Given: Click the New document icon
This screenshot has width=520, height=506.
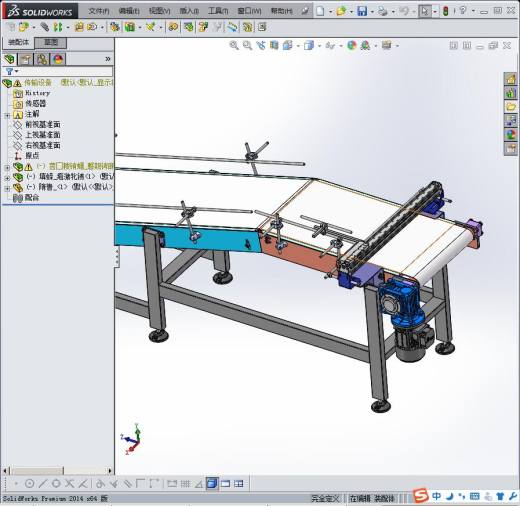Looking at the screenshot, I should coord(320,11).
